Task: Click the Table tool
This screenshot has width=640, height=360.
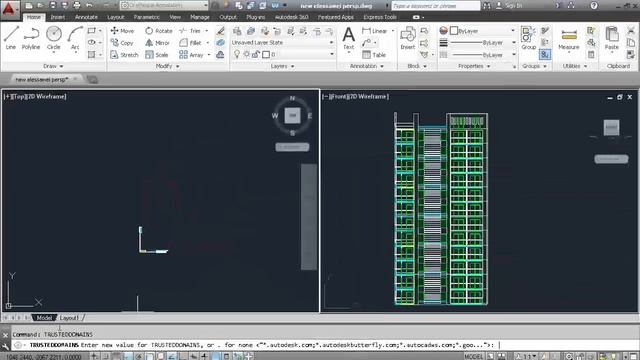Action: point(374,55)
